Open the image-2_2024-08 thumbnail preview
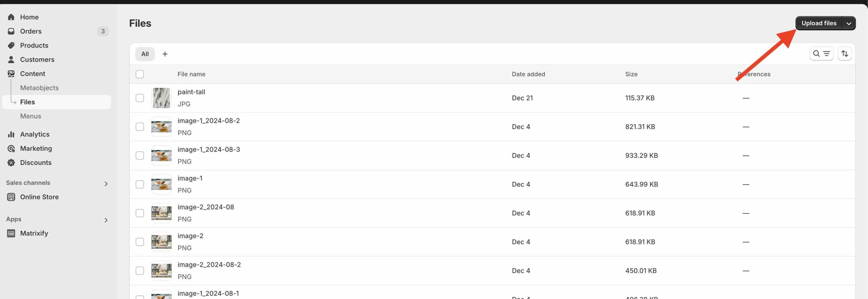 161,213
